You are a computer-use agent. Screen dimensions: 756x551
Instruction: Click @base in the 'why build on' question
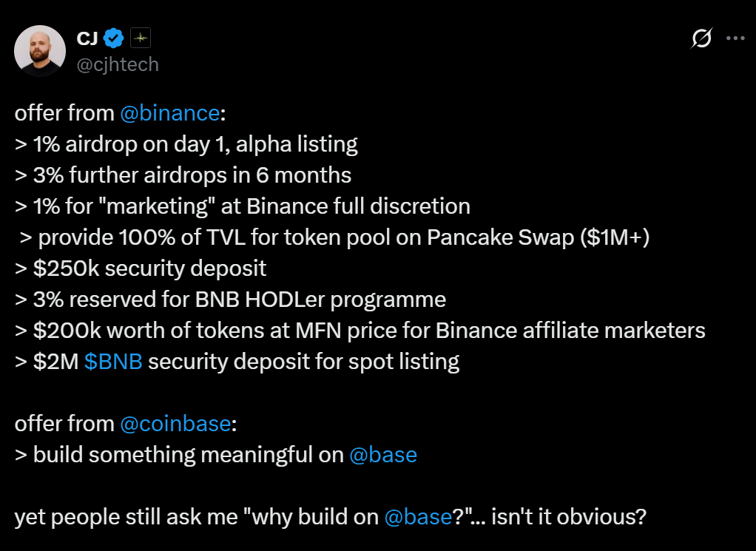click(418, 516)
